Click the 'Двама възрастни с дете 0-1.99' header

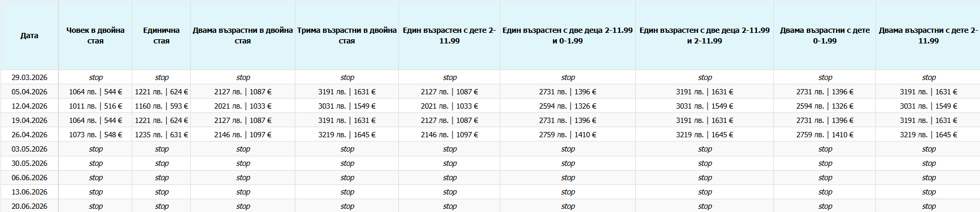(x=825, y=36)
